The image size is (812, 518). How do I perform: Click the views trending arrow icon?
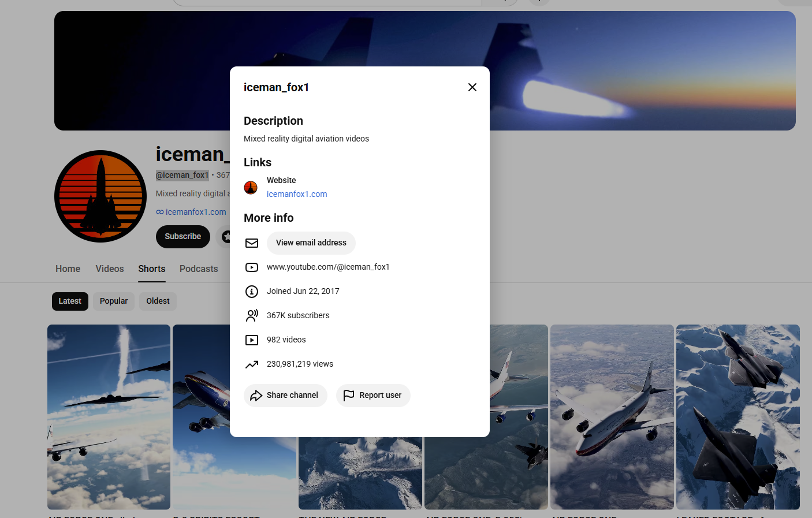click(252, 364)
